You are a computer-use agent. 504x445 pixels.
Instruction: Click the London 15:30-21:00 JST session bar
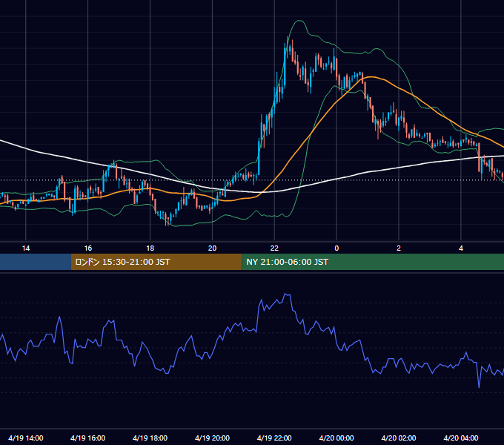coord(156,262)
